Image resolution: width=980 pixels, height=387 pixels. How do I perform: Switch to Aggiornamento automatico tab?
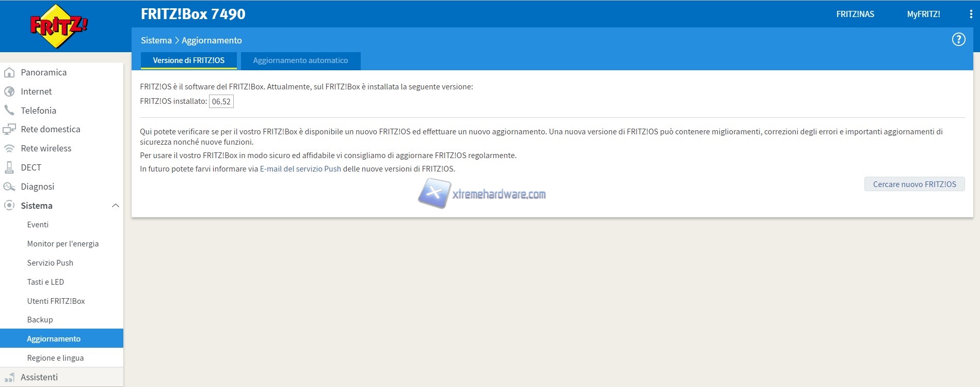tap(300, 60)
